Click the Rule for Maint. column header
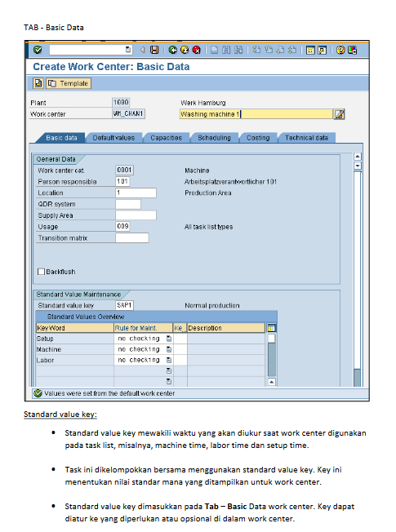This screenshot has height=532, width=396. pyautogui.click(x=144, y=328)
